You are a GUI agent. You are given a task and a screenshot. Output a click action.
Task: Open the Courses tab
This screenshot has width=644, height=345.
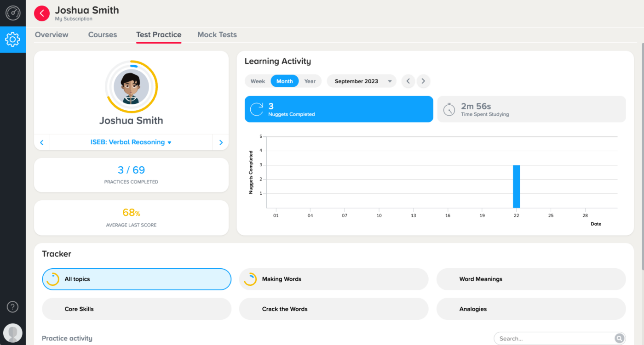[x=102, y=34]
